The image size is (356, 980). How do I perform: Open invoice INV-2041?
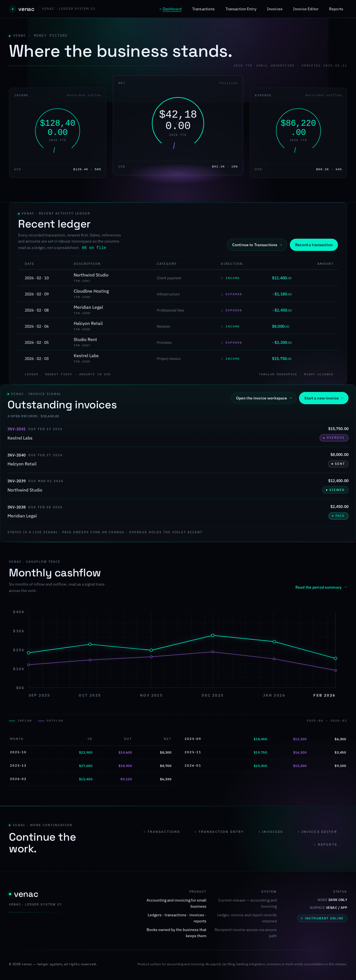point(17,429)
